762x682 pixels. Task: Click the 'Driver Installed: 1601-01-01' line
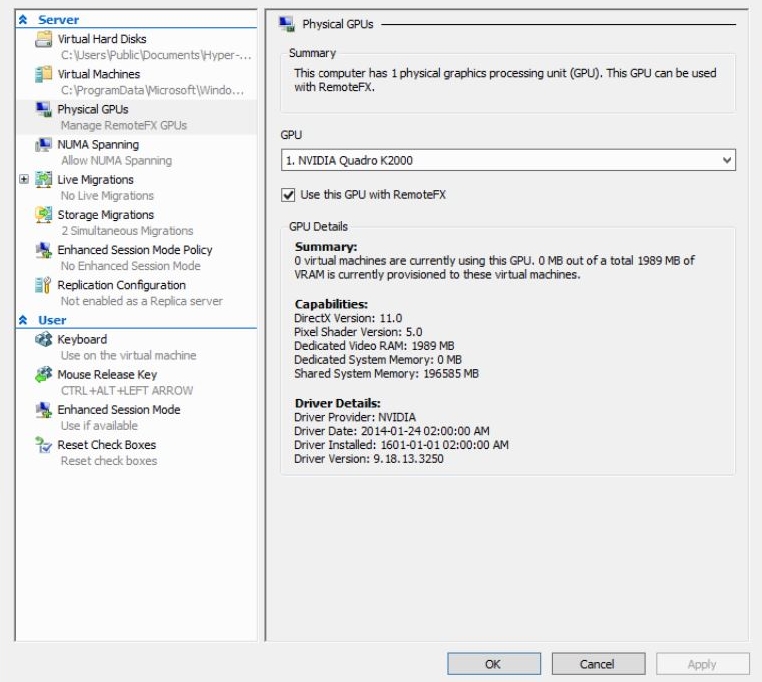(x=401, y=445)
